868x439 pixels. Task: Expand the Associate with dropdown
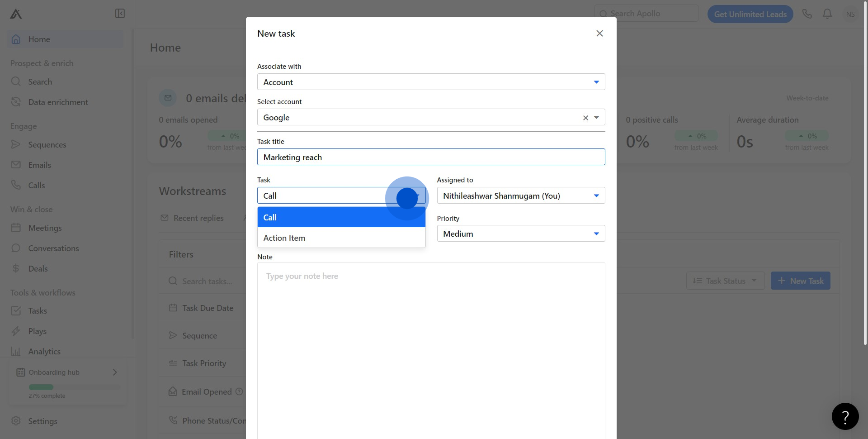pos(596,82)
